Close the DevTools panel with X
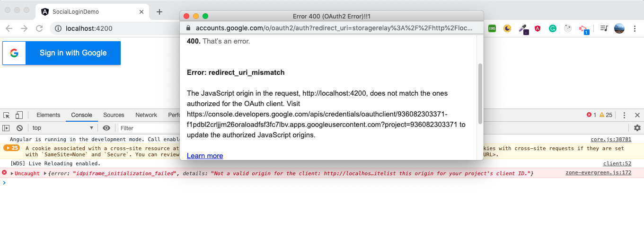Viewport: 644px width, 242px height. 637,115
